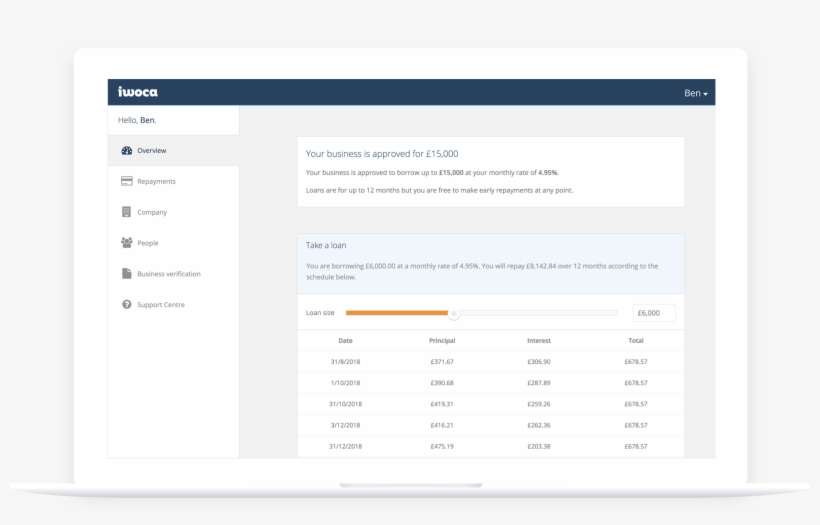The height and width of the screenshot is (525, 820).
Task: Click the Interest value in the 31/10/2018 row
Action: (x=539, y=404)
